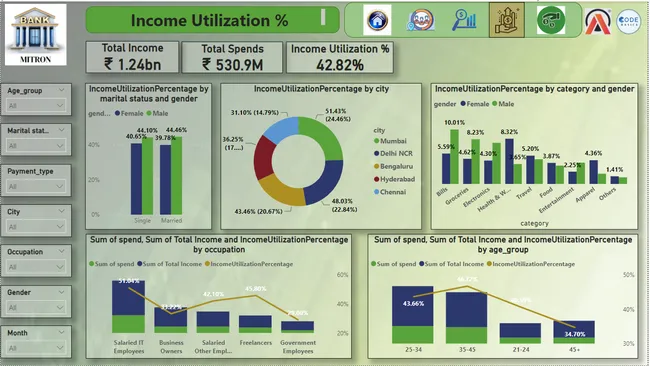This screenshot has height=366, width=650.
Task: Click Female legend in category chart
Action: tap(475, 104)
